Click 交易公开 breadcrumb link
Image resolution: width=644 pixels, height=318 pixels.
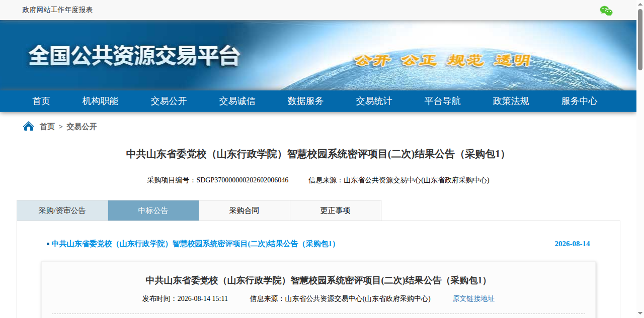tap(82, 127)
